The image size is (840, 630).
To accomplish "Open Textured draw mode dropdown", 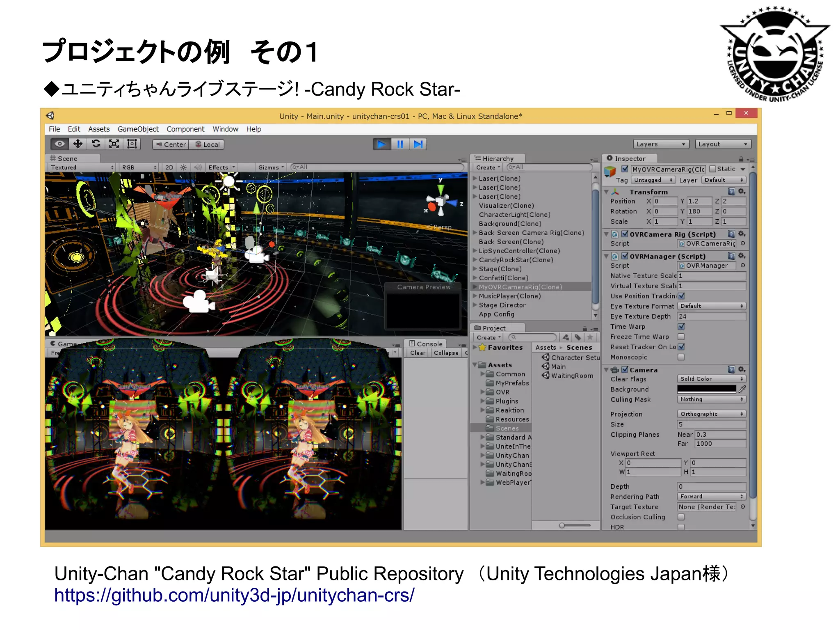I will tap(82, 167).
